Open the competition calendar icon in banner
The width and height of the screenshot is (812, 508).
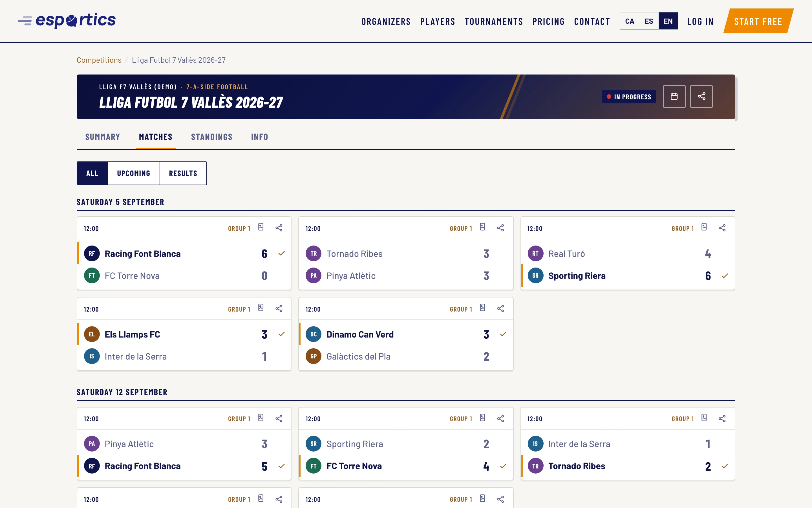click(674, 97)
